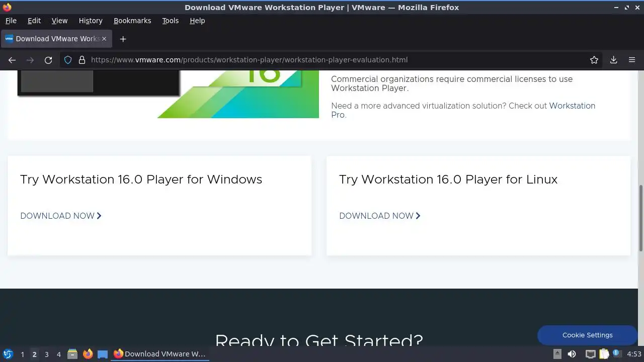Open the volume control tray icon
Viewport: 644px width, 362px height.
[x=572, y=354]
